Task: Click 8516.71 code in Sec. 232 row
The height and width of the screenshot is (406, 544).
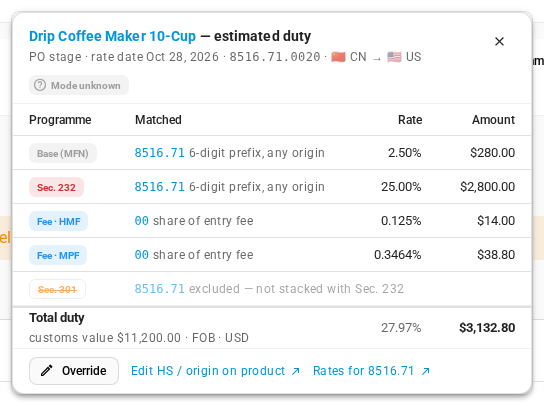Action: [160, 187]
